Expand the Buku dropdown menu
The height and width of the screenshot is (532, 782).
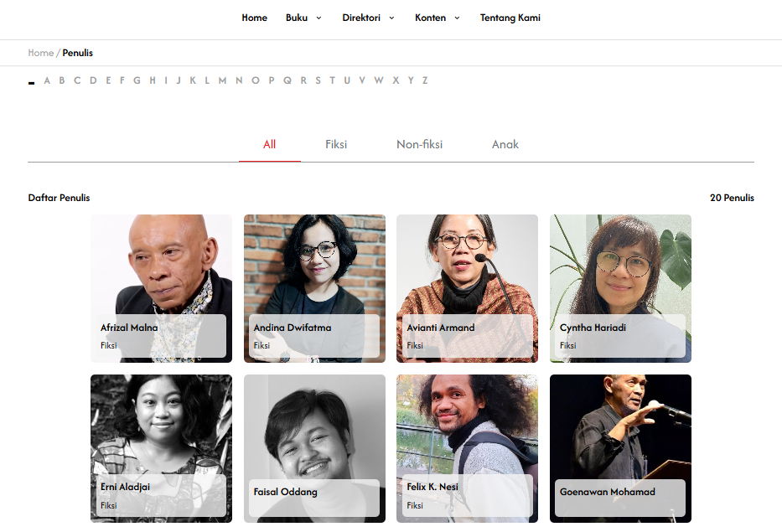[303, 18]
